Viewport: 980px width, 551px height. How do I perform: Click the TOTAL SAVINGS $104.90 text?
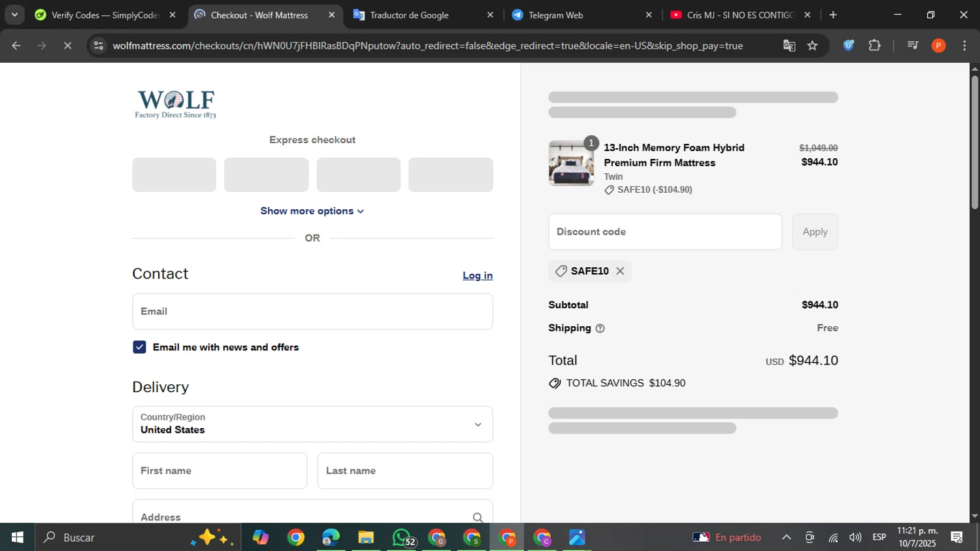(x=625, y=383)
